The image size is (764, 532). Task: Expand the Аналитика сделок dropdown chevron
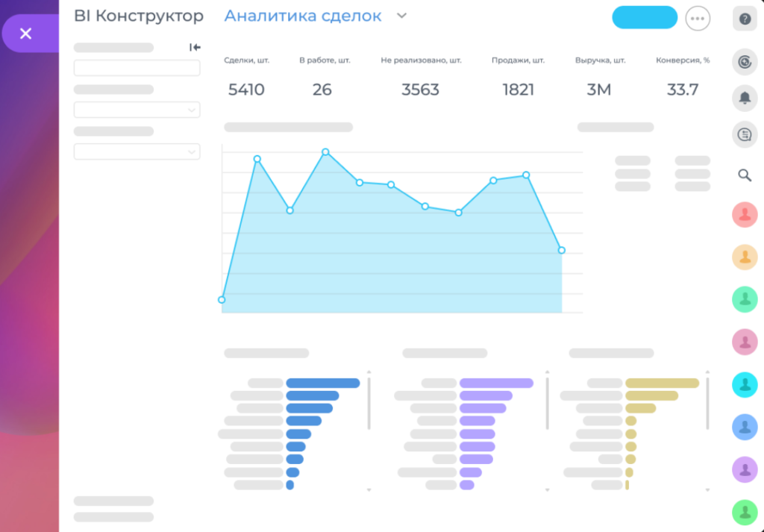pos(401,16)
